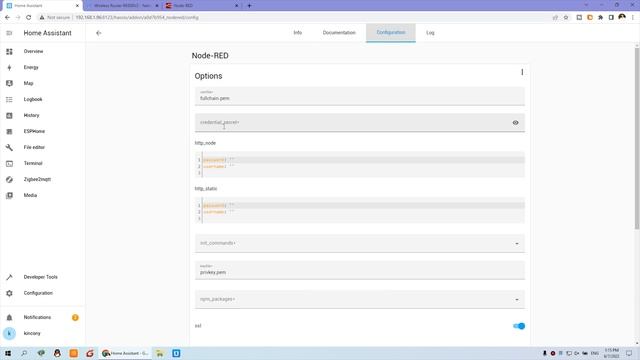Click the Not secure warning icon

pos(42,18)
